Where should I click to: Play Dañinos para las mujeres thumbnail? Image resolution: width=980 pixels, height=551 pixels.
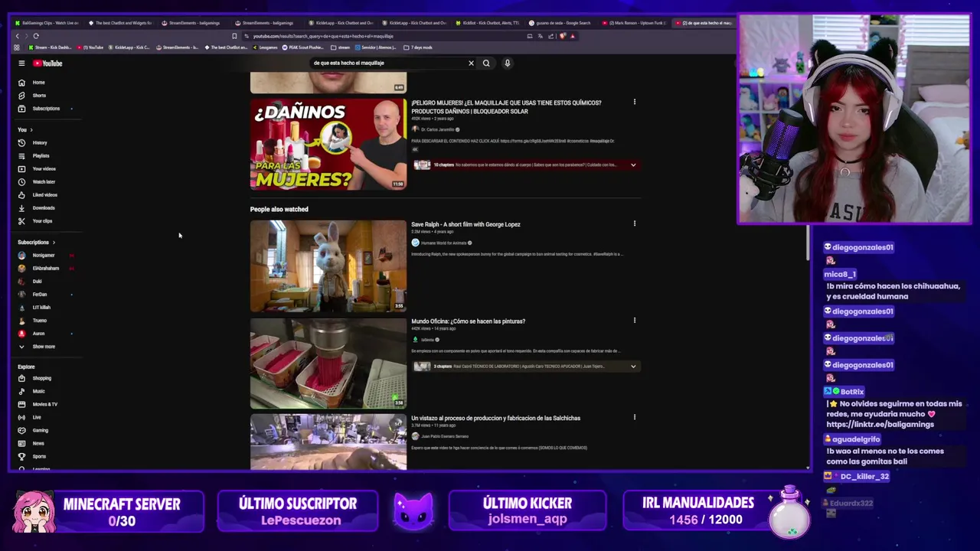coord(328,144)
